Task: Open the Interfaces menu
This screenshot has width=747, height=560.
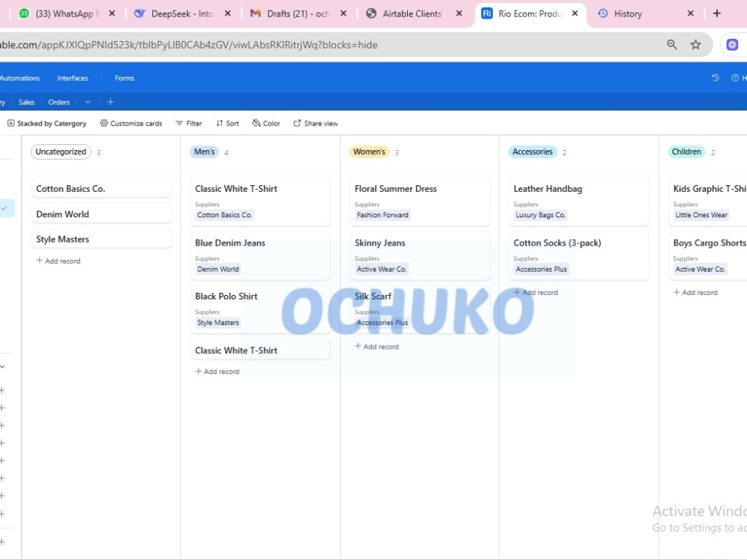Action: click(72, 78)
